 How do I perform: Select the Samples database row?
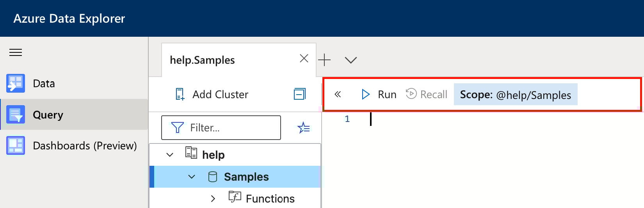point(235,177)
